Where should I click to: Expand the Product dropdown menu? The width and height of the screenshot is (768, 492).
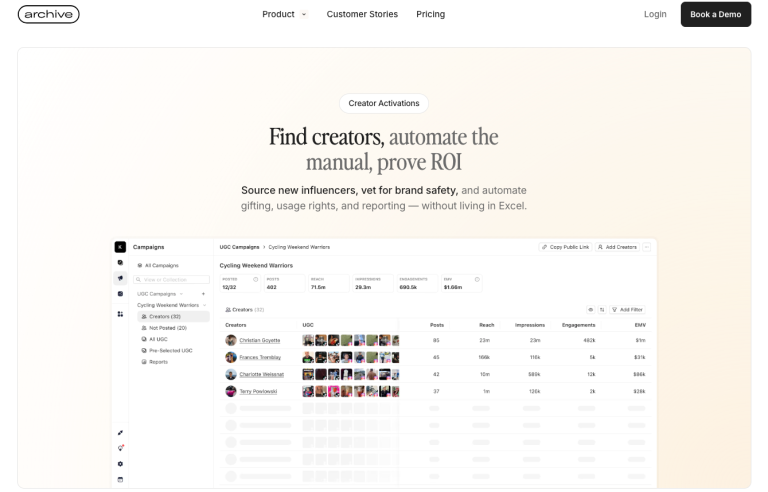point(284,14)
